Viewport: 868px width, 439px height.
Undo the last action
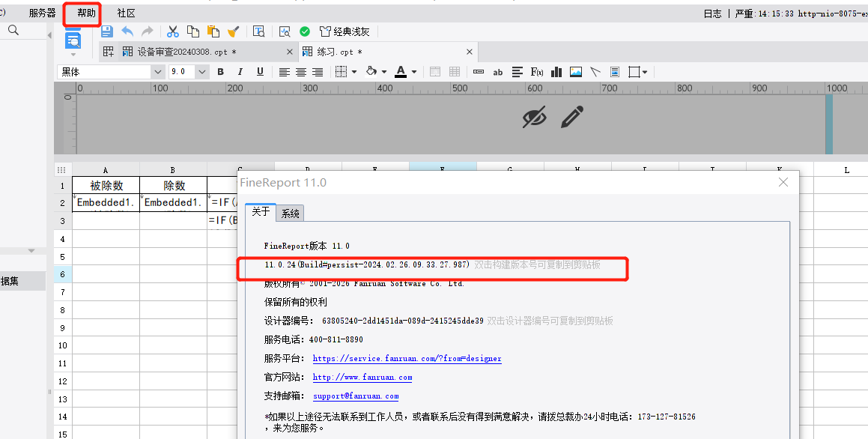click(127, 31)
